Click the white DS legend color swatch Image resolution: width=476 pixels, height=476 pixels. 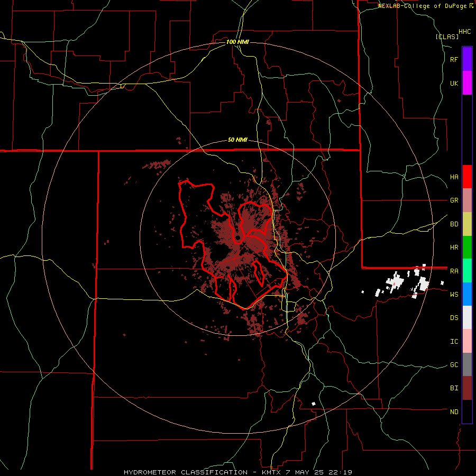click(467, 317)
